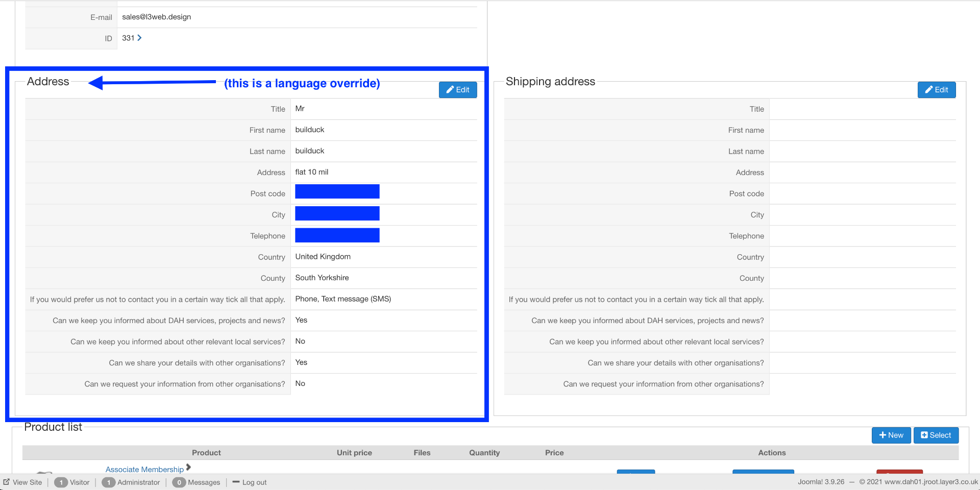Click the Product column header
The height and width of the screenshot is (490, 980).
[x=206, y=453]
